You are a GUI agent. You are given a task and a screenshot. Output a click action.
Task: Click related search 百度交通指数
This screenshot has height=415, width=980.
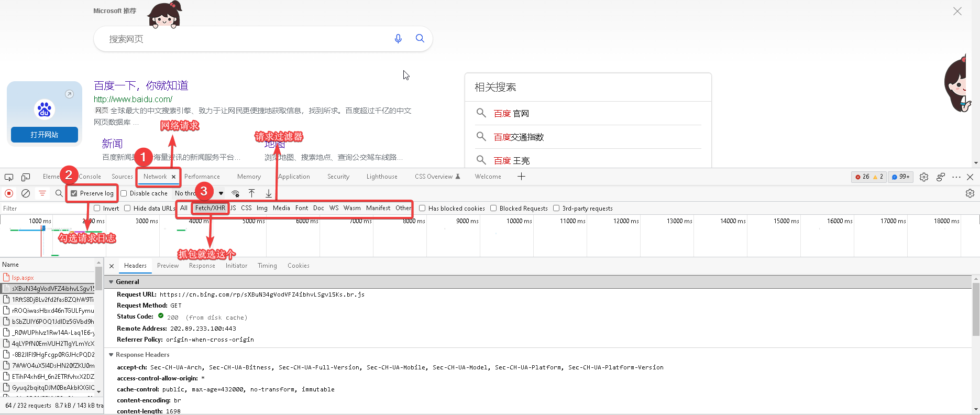[519, 137]
